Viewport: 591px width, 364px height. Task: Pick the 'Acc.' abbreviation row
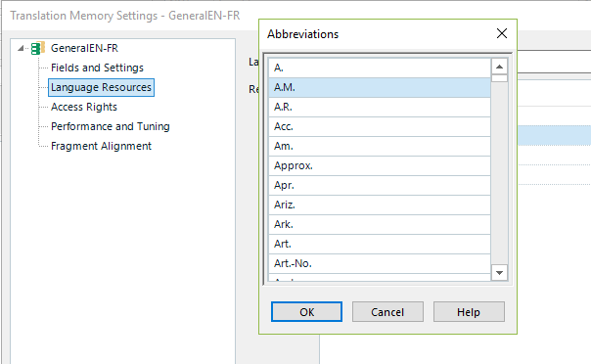pos(380,126)
